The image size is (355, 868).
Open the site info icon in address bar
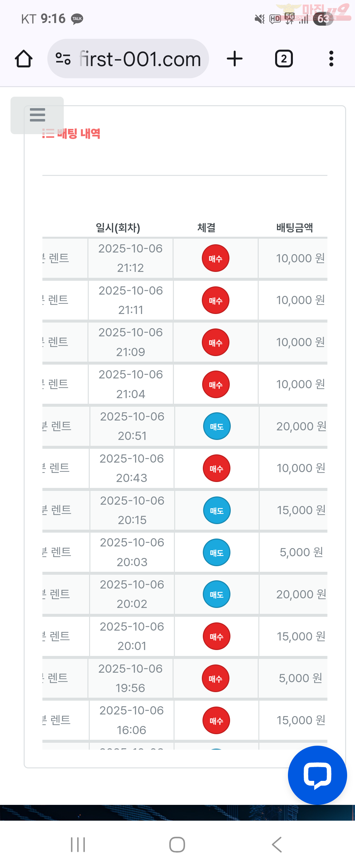click(63, 59)
